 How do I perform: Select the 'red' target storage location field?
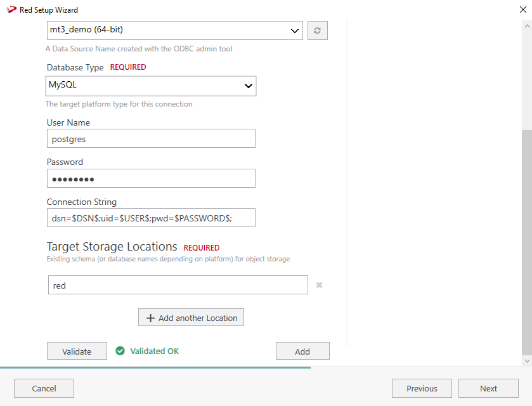[x=178, y=285]
